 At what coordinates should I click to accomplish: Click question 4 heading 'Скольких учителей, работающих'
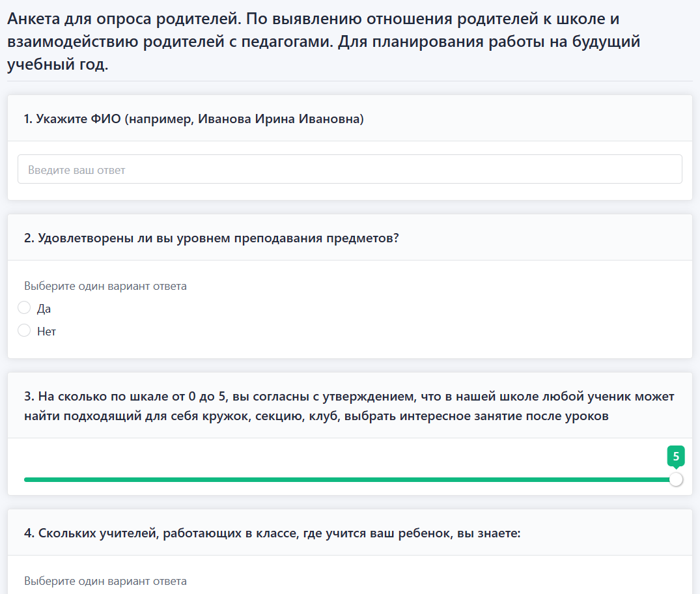click(x=272, y=533)
